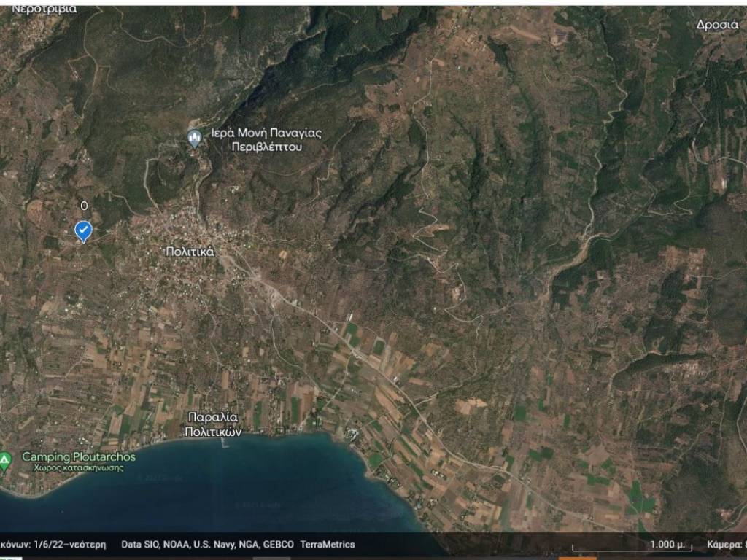The height and width of the screenshot is (560, 747).
Task: Click the dense village buildings above Πολιτικά label
Action: 182,226
